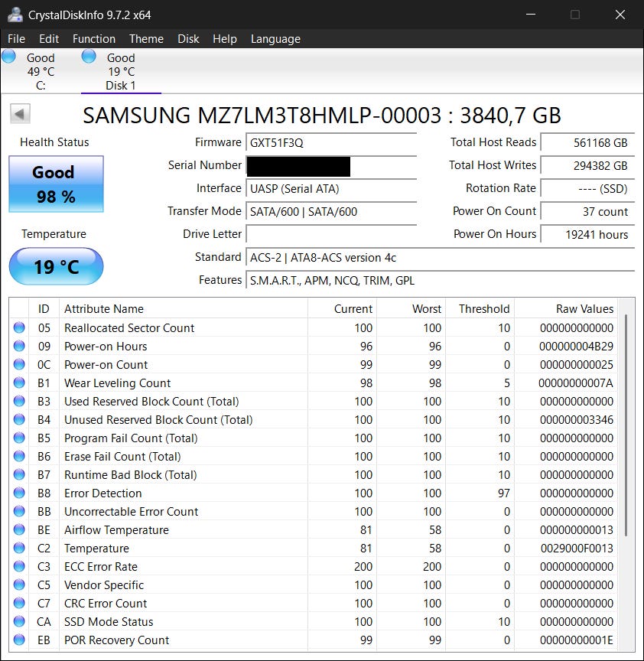Click the Good 98 % health status button
Viewport: 644px width, 661px height.
pos(56,184)
